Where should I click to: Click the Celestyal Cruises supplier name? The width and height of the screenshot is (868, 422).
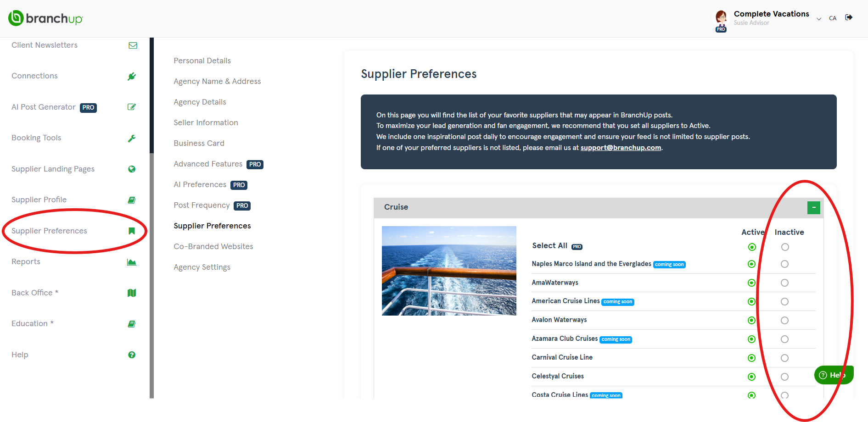(x=558, y=376)
